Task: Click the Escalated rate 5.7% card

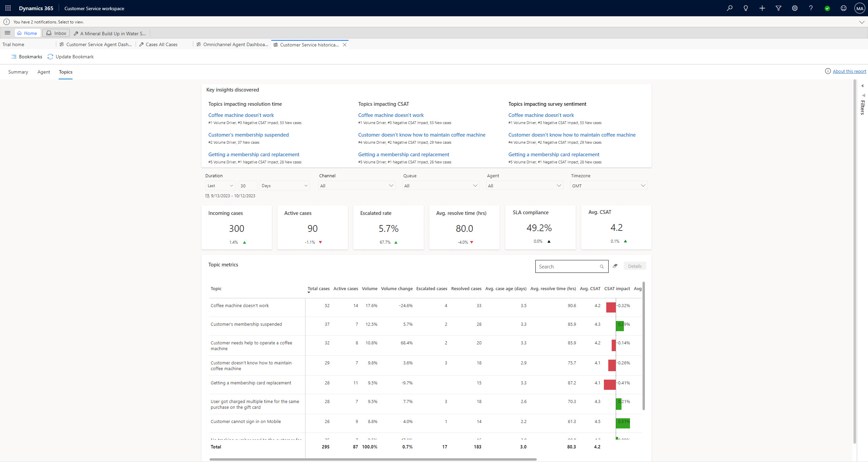Action: pos(389,227)
